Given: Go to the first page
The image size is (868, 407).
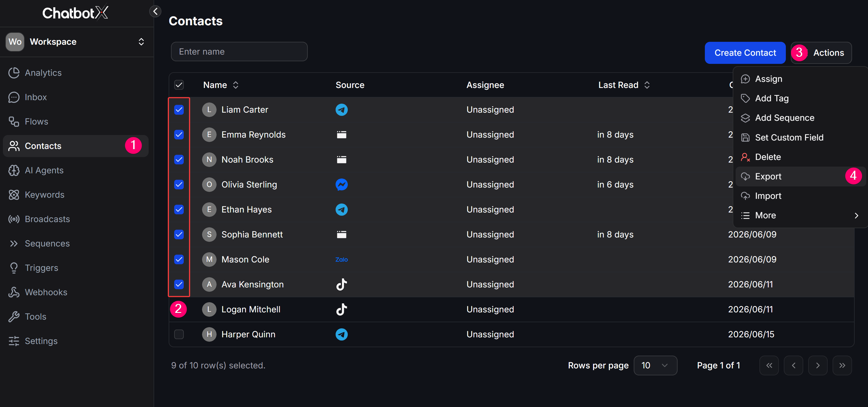Looking at the screenshot, I should [769, 365].
